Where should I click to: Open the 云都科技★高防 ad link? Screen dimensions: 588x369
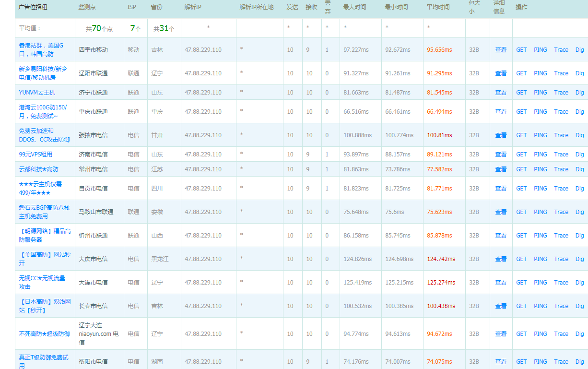38,169
